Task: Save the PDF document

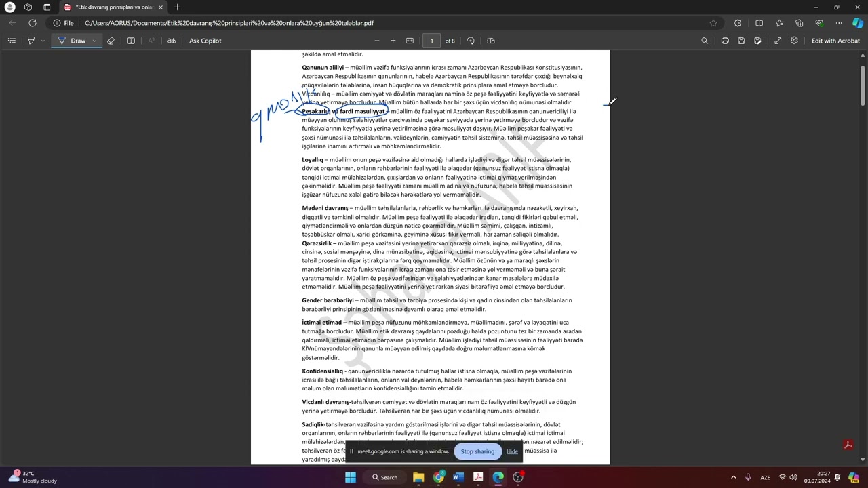Action: click(741, 41)
